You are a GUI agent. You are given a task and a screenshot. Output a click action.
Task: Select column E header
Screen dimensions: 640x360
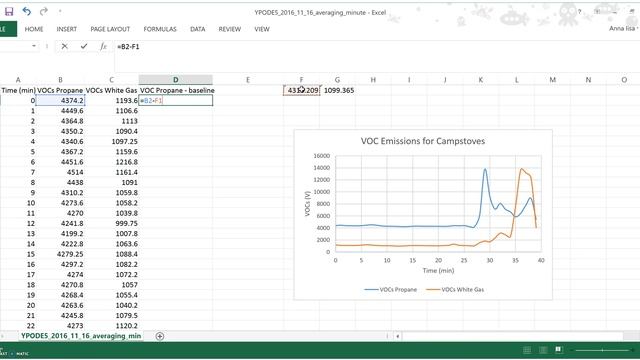[248, 80]
